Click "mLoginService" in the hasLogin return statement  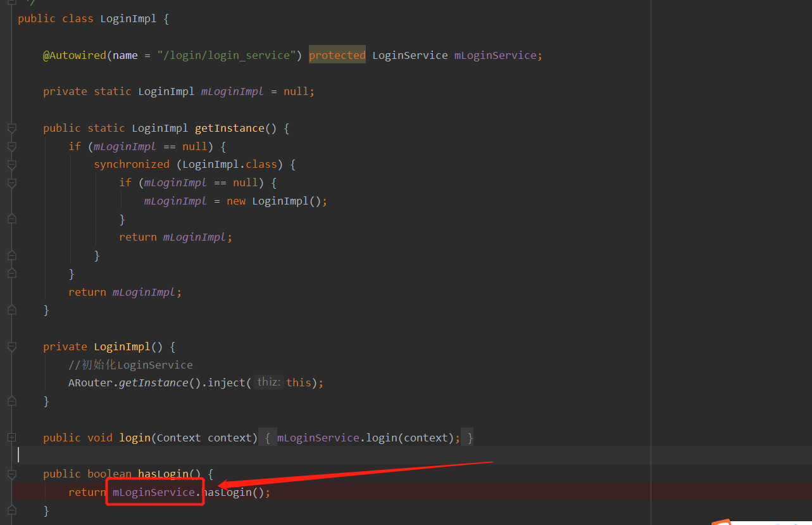pyautogui.click(x=154, y=492)
